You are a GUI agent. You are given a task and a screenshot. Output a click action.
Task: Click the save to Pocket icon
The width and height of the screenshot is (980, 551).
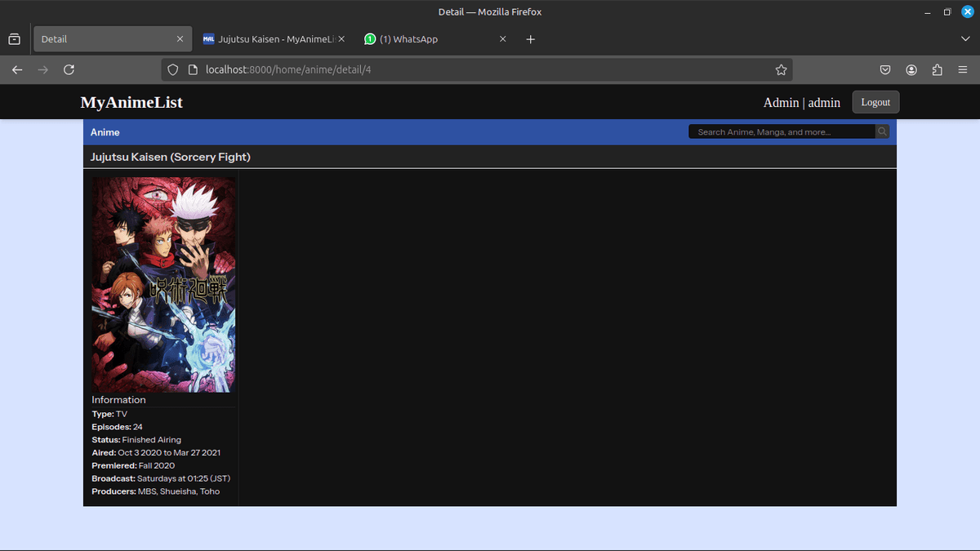click(x=884, y=69)
